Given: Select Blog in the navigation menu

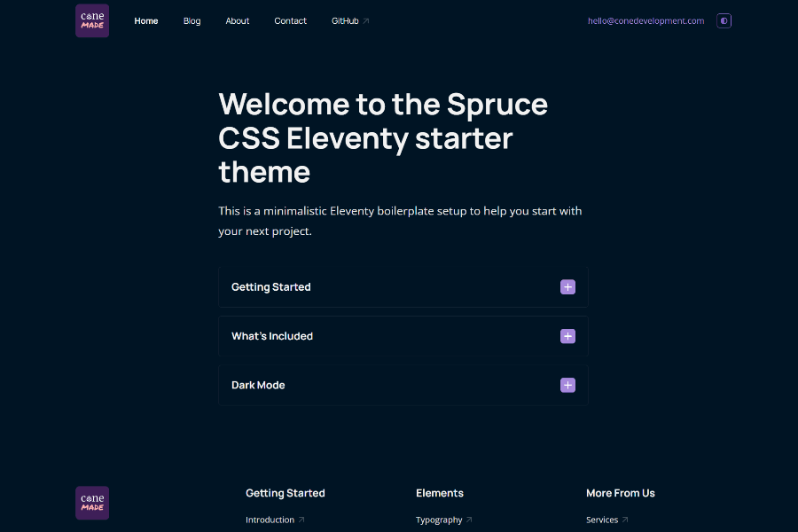Looking at the screenshot, I should pos(192,20).
